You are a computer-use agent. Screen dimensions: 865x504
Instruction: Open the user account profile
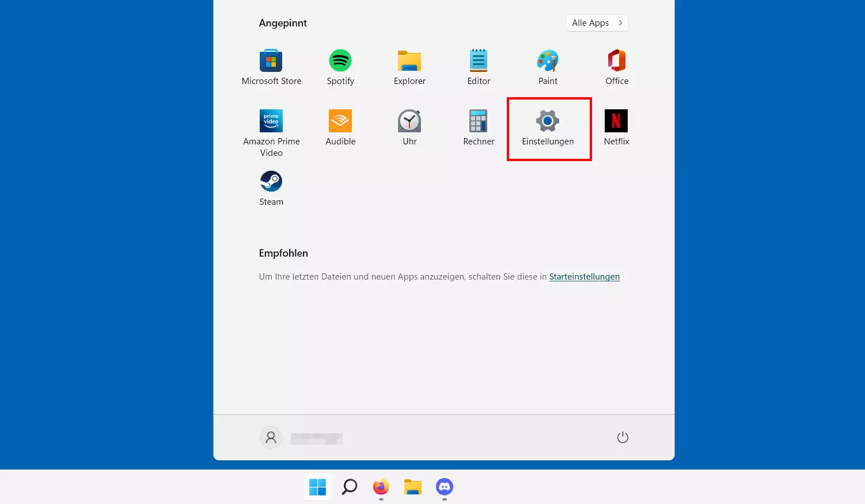[x=301, y=438]
